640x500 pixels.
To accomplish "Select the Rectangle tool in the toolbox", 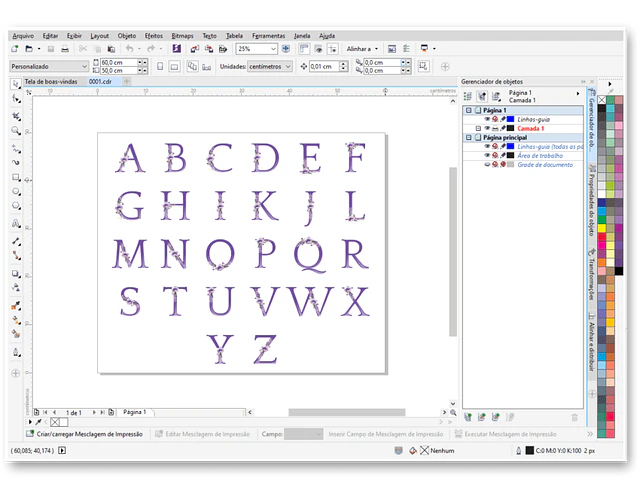I will coord(16,176).
